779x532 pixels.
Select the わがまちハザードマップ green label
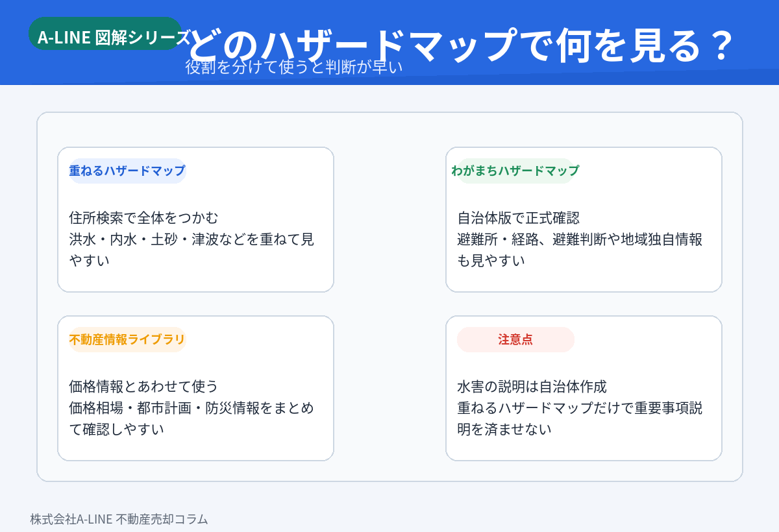515,171
